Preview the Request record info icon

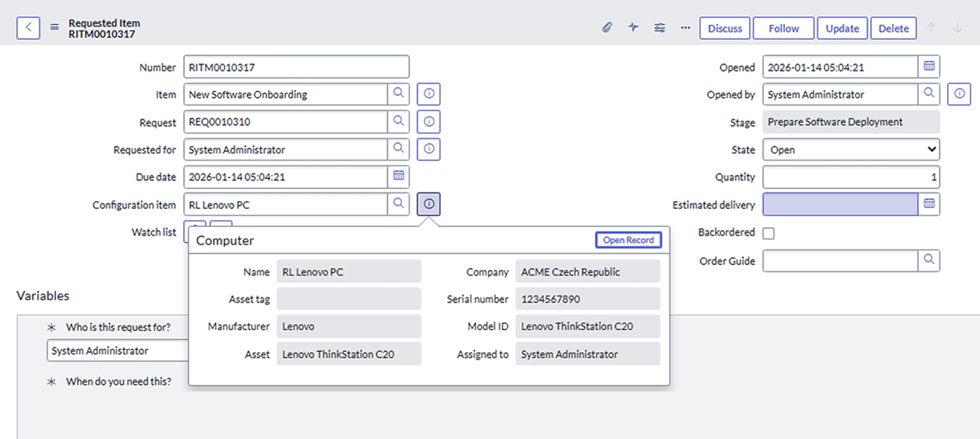[x=429, y=121]
